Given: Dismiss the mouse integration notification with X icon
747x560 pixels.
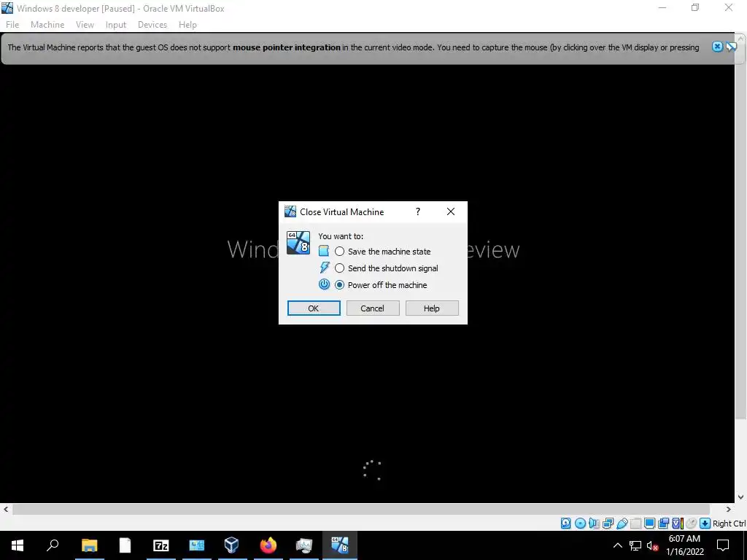Looking at the screenshot, I should [x=718, y=46].
